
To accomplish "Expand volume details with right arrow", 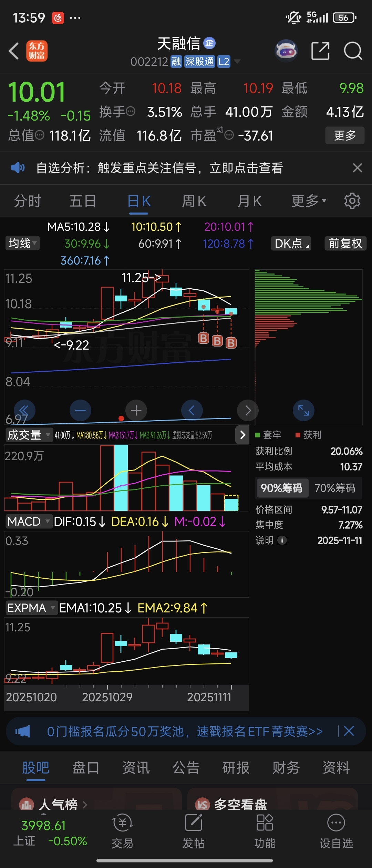I will (242, 435).
